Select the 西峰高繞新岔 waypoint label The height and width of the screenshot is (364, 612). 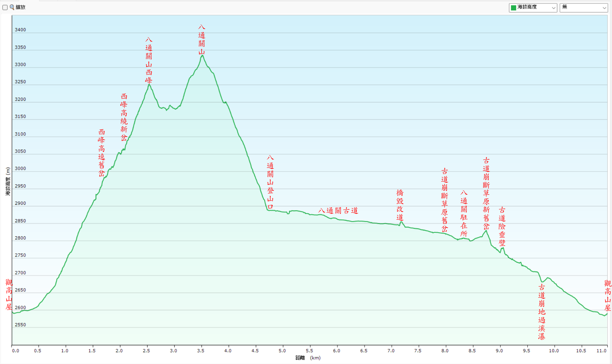click(124, 117)
